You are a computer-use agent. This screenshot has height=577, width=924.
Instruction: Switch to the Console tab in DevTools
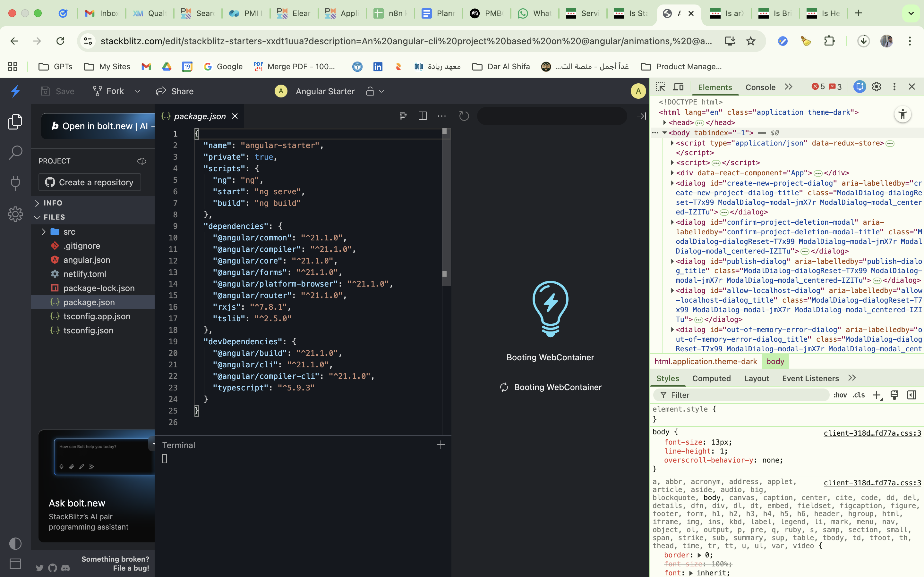tap(760, 88)
